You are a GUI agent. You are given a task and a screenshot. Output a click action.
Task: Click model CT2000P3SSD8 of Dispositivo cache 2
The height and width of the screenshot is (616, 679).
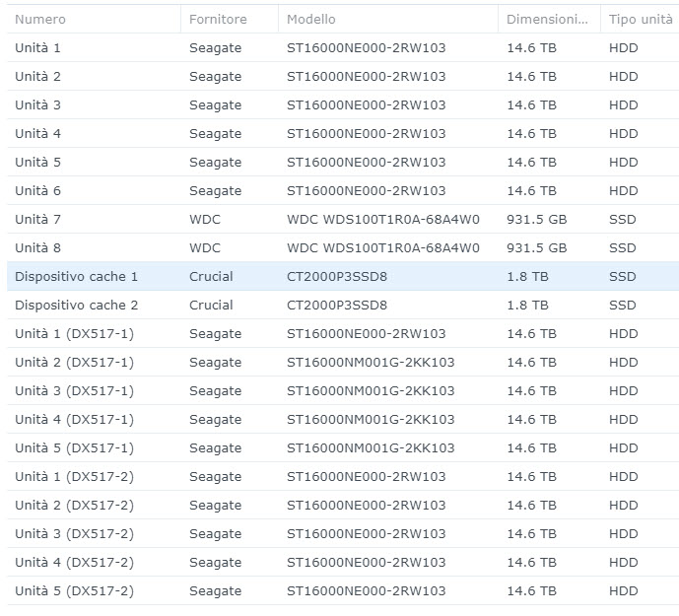click(x=337, y=305)
